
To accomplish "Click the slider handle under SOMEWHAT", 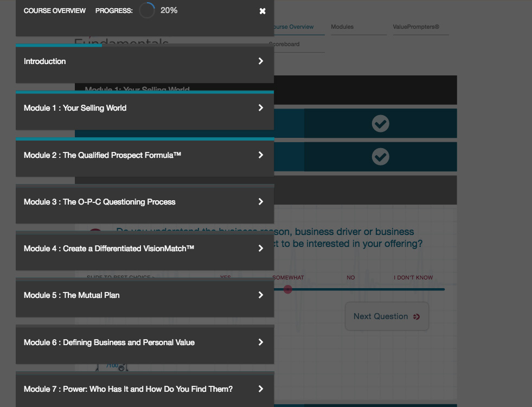I will point(288,289).
